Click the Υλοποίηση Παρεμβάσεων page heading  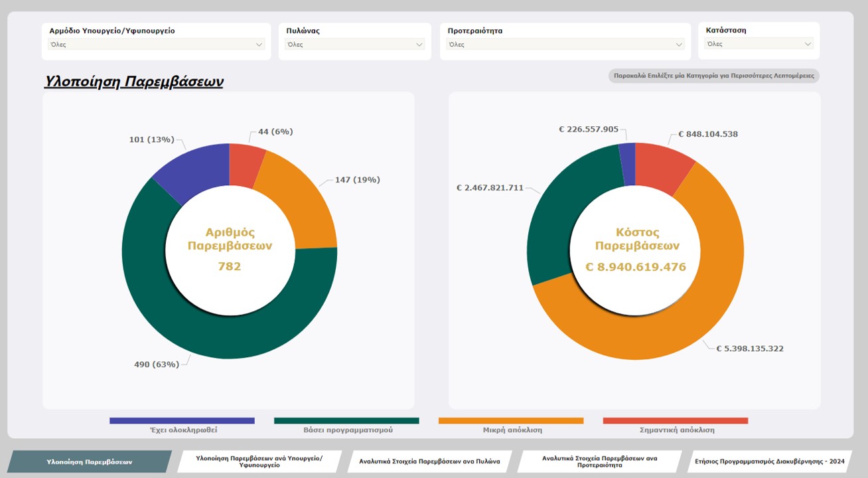tap(134, 82)
